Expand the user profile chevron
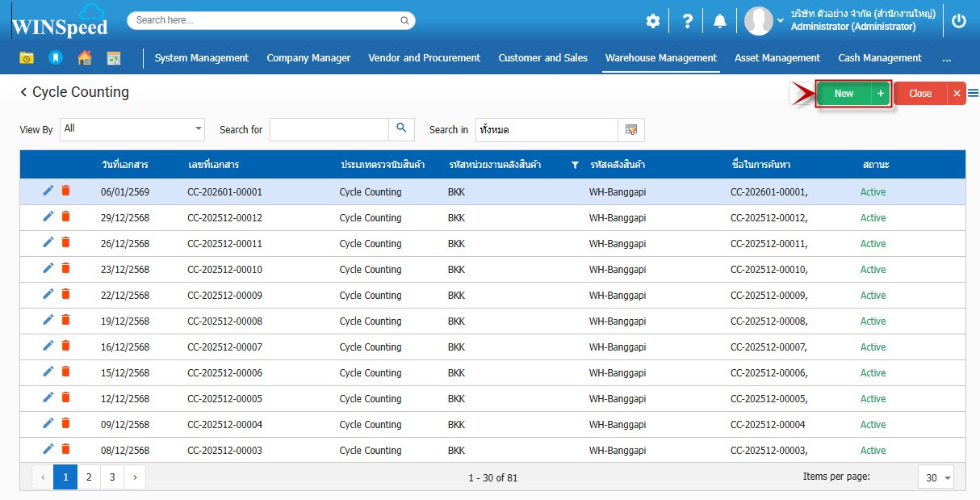 coord(781,21)
